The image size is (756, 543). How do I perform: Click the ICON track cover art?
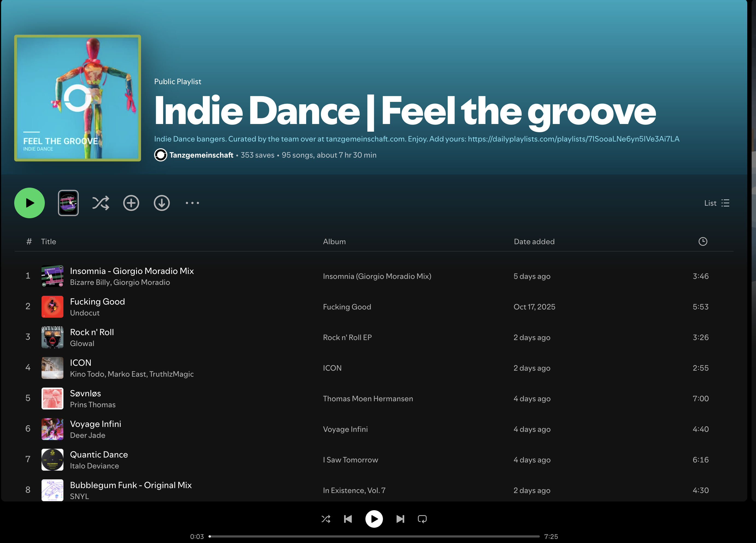pyautogui.click(x=52, y=368)
